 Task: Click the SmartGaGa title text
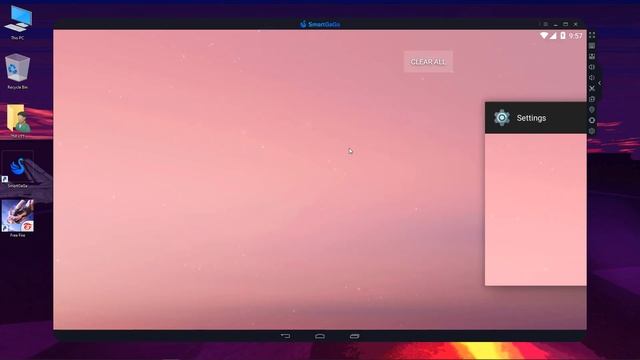(324, 24)
